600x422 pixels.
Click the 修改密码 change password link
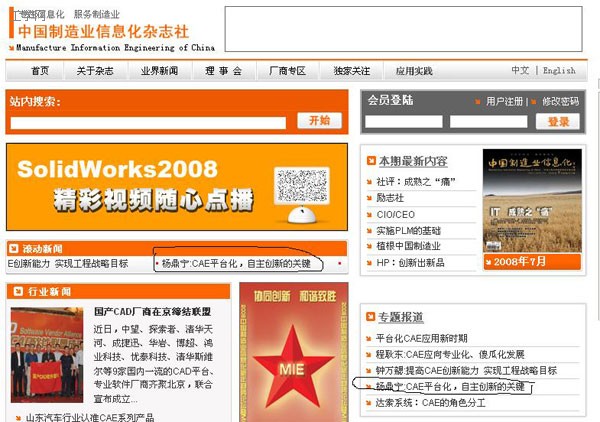tap(560, 101)
